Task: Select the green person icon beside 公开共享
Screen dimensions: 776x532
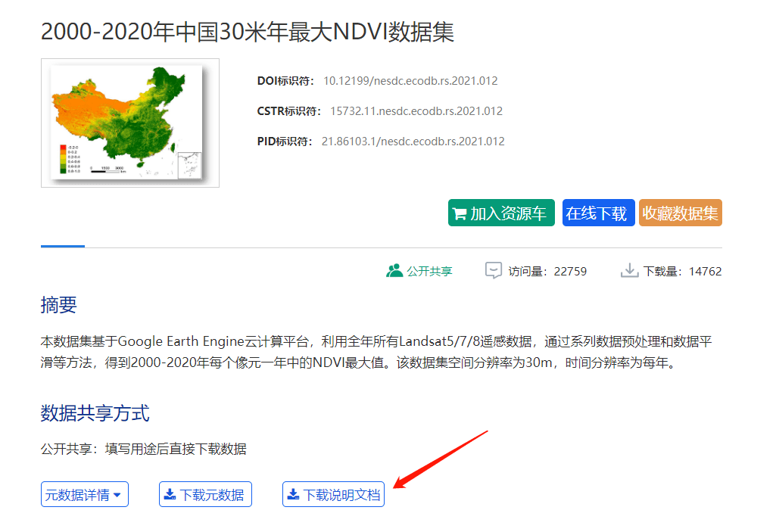Action: 394,269
